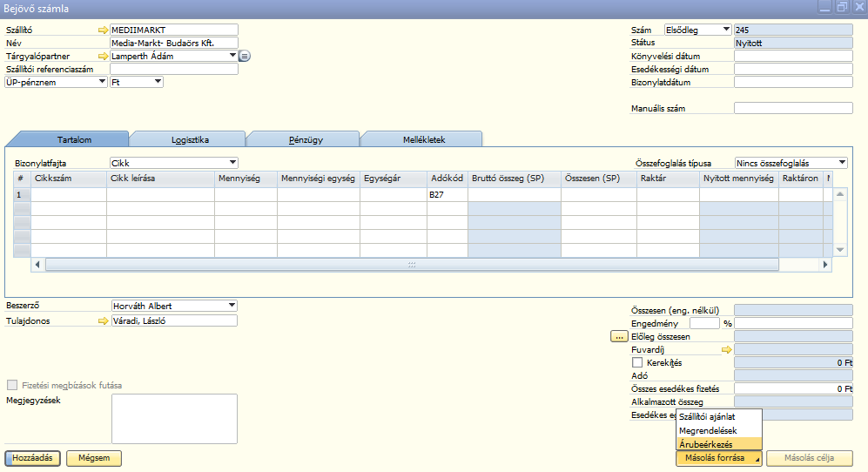868x472 pixels.
Task: Click the Nyitott mennyiség column header
Action: pyautogui.click(x=739, y=179)
